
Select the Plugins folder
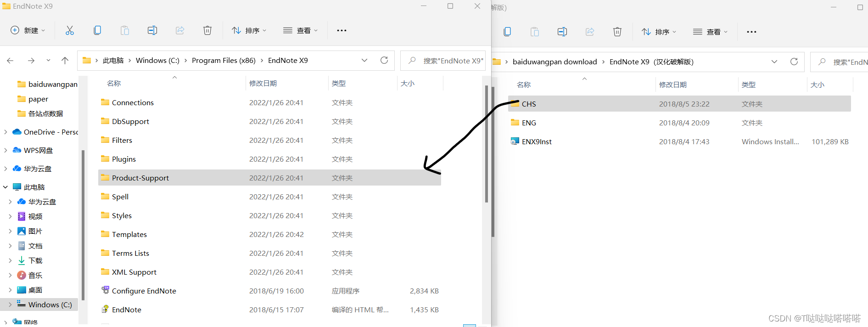tap(269, 159)
